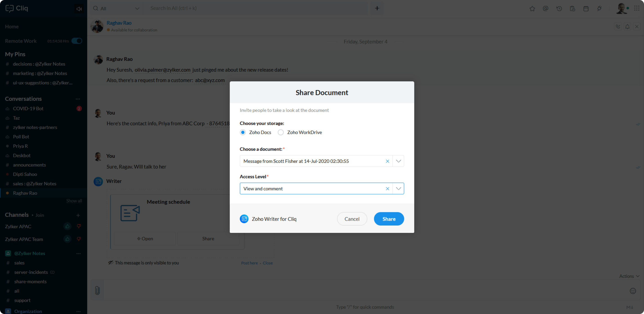Click Show all under Conversations
644x314 pixels.
[x=74, y=201]
